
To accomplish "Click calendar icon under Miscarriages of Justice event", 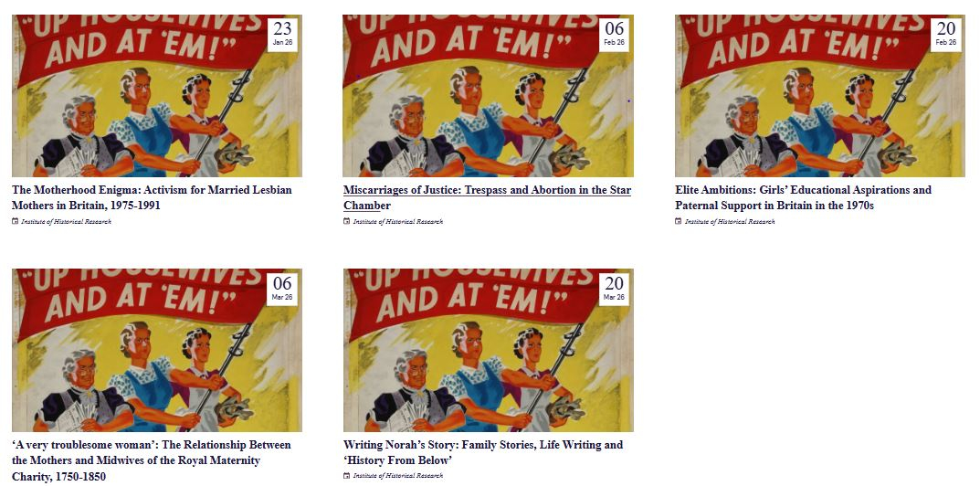I will tap(346, 221).
